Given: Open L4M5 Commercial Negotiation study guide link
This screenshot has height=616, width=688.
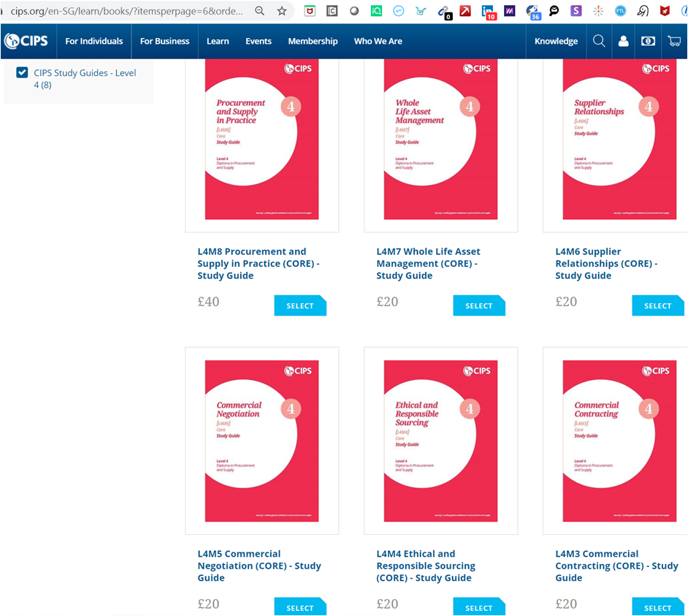Looking at the screenshot, I should click(259, 566).
